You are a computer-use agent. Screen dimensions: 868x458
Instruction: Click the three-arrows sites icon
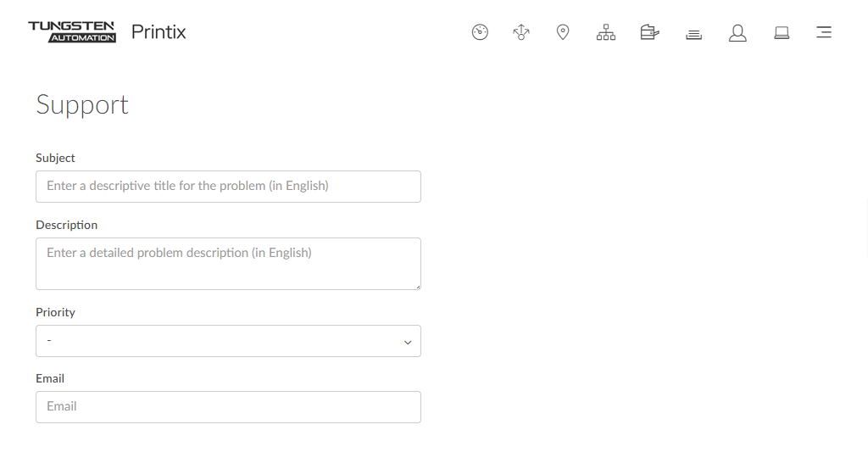pyautogui.click(x=521, y=33)
